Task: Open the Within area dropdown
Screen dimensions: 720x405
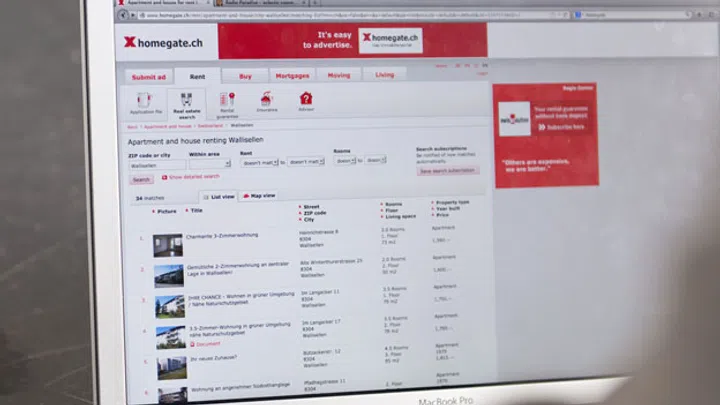Action: (x=209, y=163)
